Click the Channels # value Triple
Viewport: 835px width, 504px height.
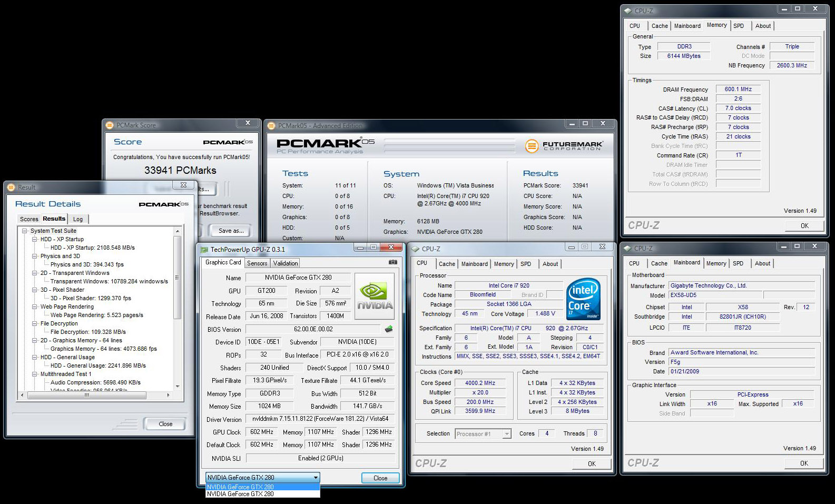(x=792, y=46)
